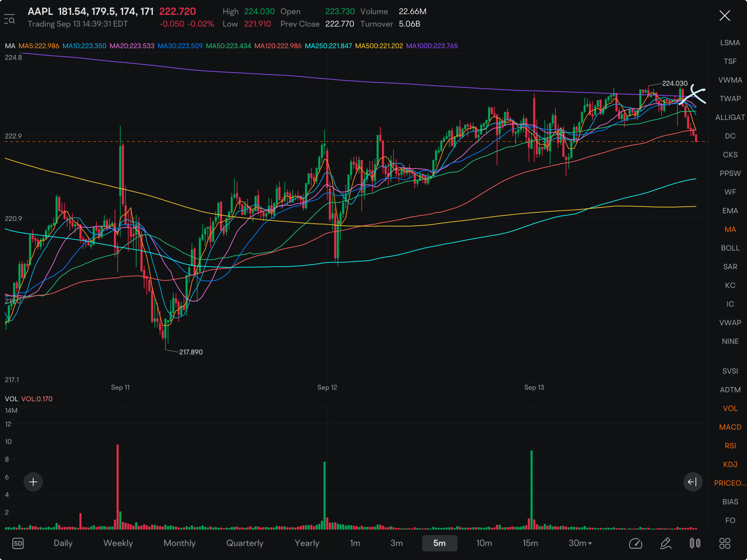Select the 5m interval

[440, 543]
